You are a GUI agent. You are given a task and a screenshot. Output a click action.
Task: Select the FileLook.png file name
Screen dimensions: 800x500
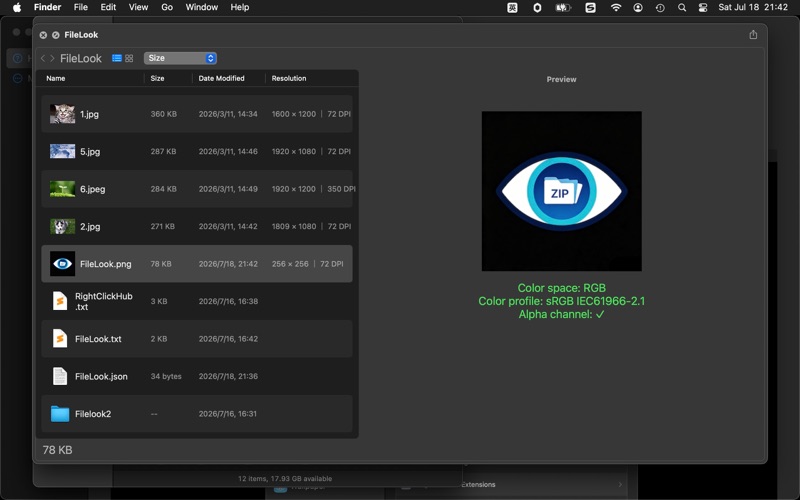tap(106, 264)
